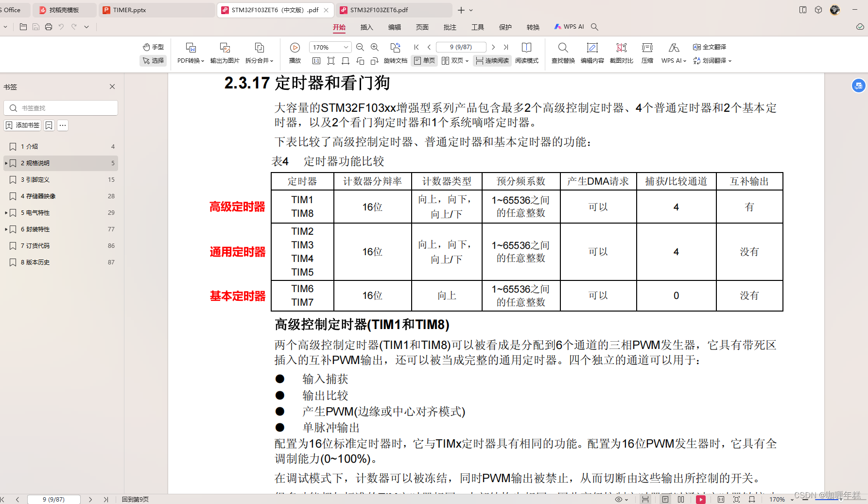The width and height of the screenshot is (868, 504).
Task: Go to previous page in toolbar
Action: pyautogui.click(x=429, y=47)
